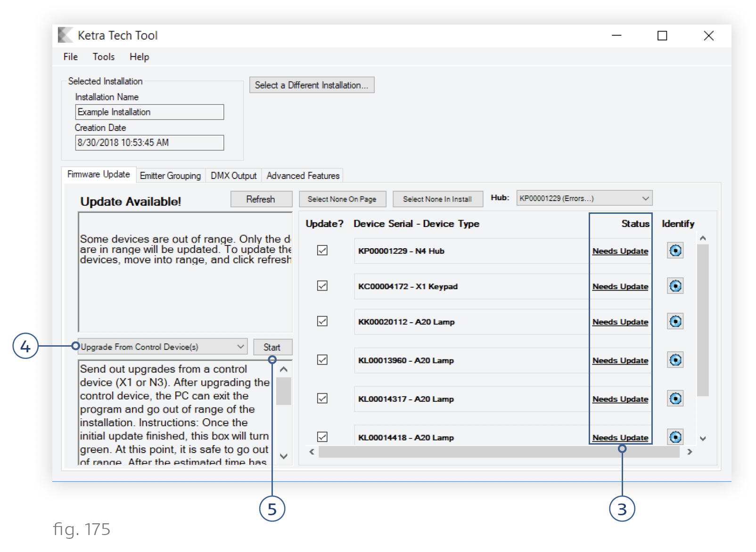Click device list scroll left arrow
Viewport: 756px width, 552px height.
point(312,452)
